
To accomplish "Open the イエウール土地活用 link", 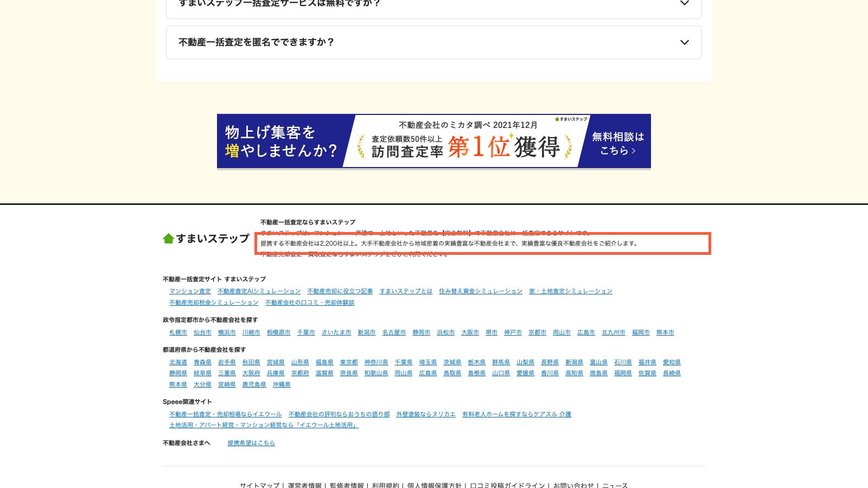I will [264, 425].
